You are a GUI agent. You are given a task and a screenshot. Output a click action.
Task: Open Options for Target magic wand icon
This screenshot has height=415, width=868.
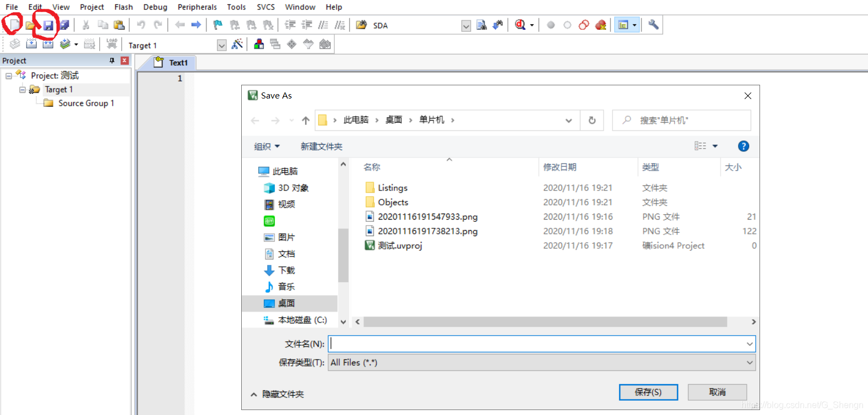(x=237, y=45)
